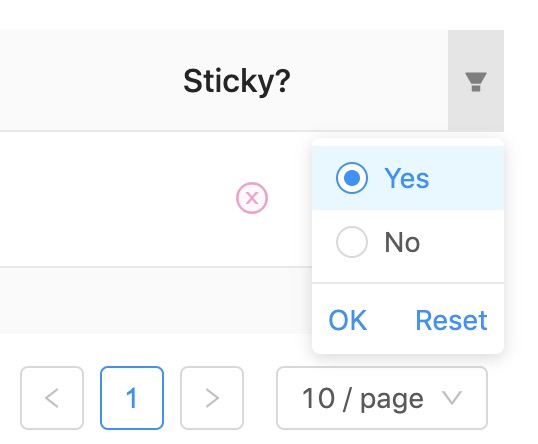Go to previous page using left arrow
The image size is (538, 444).
[x=52, y=398]
